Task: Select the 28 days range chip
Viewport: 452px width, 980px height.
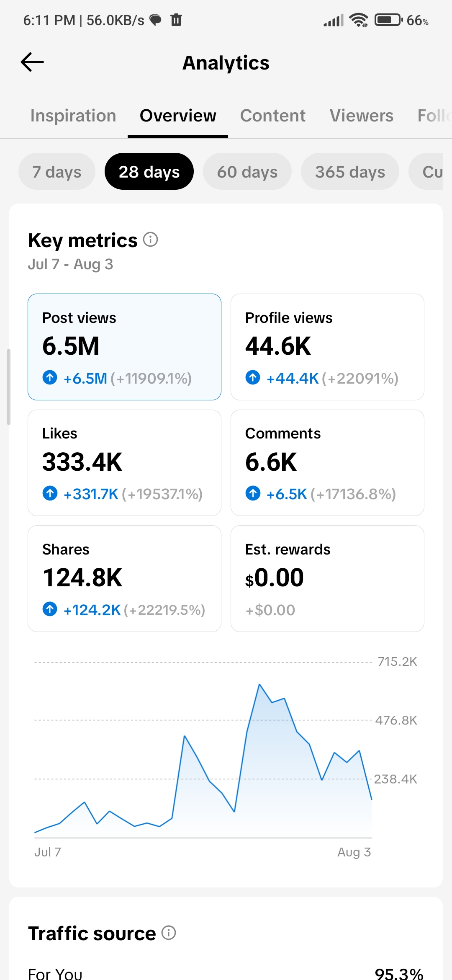Action: point(149,171)
